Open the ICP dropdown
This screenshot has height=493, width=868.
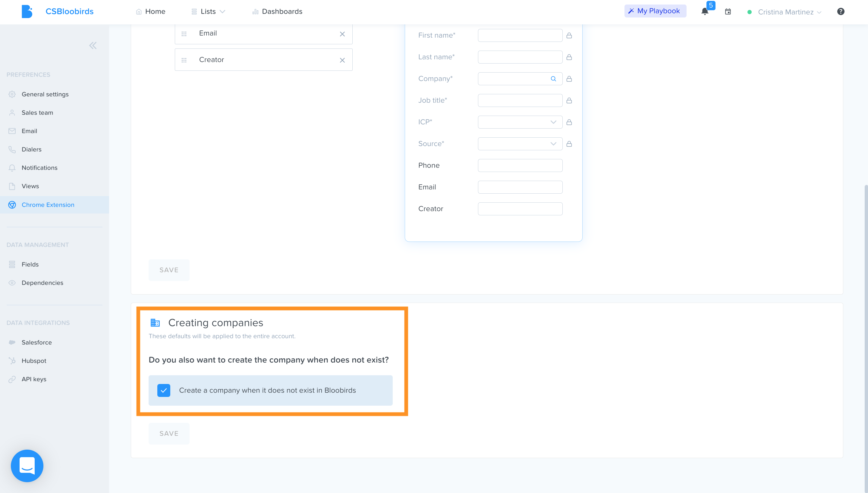[520, 122]
